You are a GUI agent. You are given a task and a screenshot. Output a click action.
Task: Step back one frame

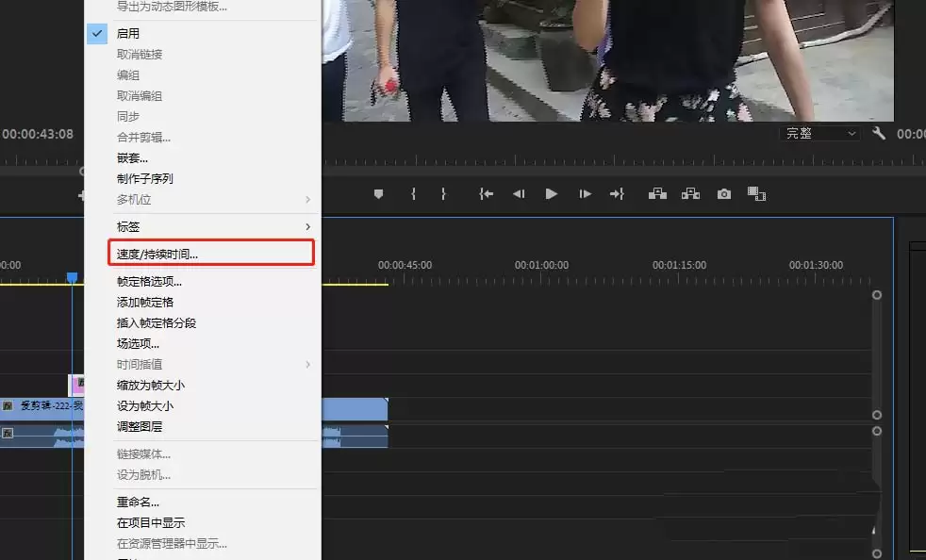pyautogui.click(x=519, y=194)
